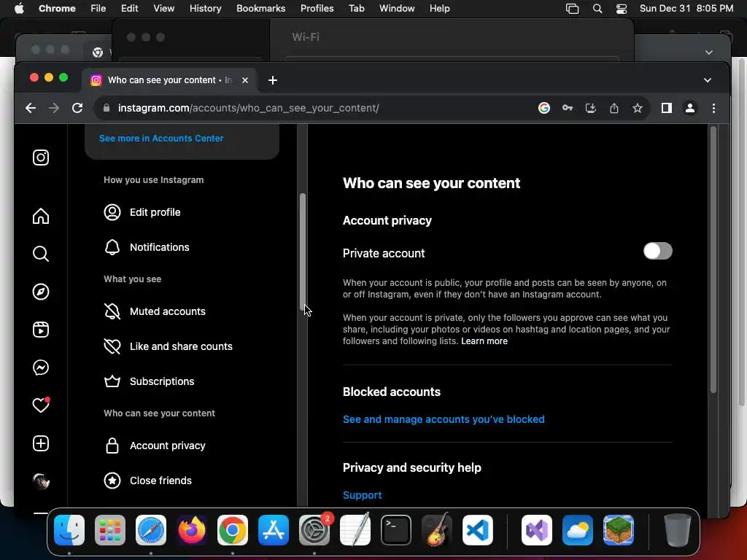The image size is (747, 560).
Task: Open Chrome profile icon
Action: pos(690,108)
